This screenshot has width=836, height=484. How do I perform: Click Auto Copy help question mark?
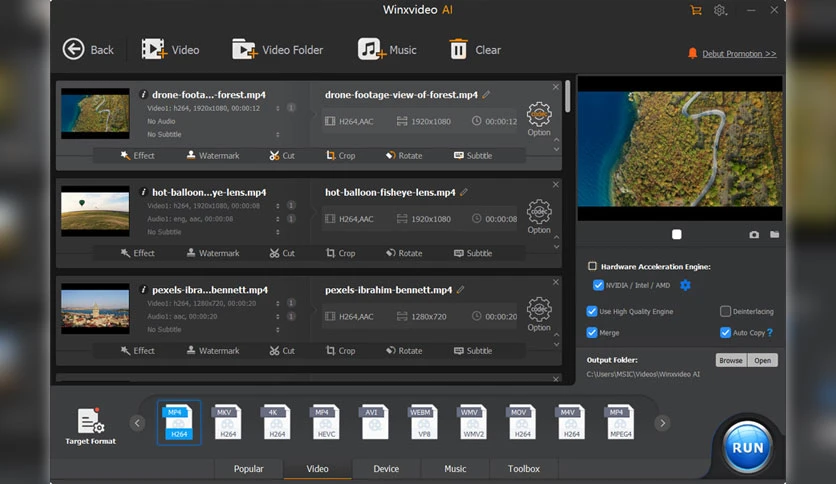click(770, 333)
